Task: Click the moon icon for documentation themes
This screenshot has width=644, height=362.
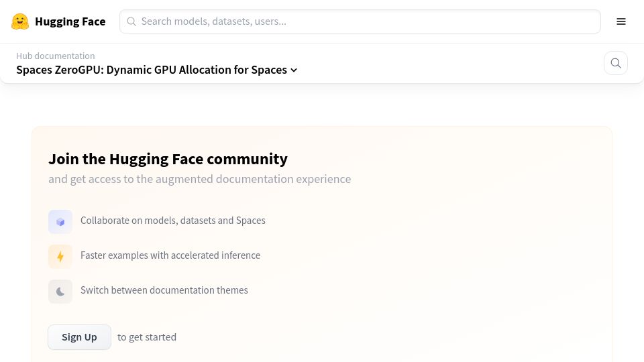Action: coord(60,292)
